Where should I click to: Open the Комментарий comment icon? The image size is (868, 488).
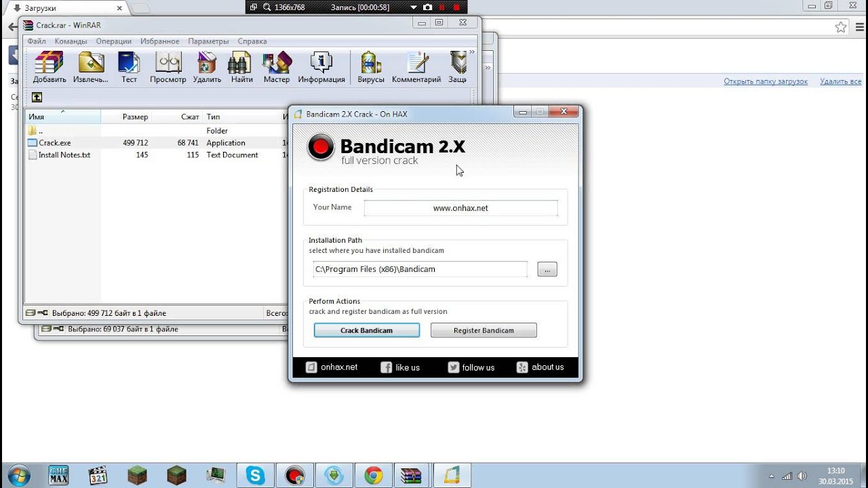pos(416,68)
